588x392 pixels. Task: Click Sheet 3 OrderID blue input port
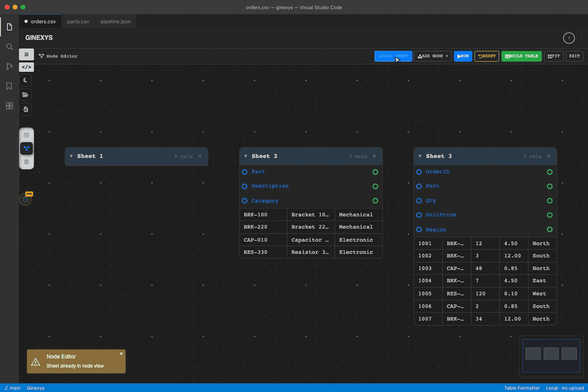pyautogui.click(x=419, y=172)
